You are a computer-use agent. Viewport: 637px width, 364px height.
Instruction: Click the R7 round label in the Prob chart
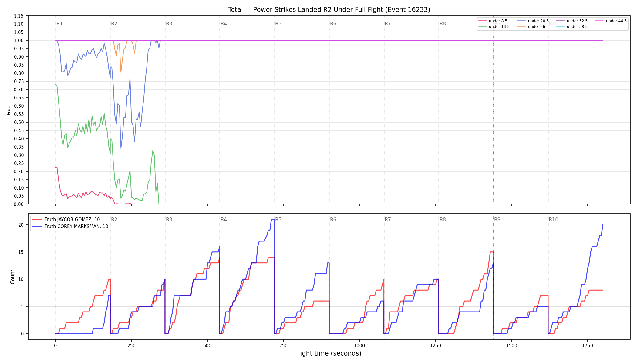point(388,24)
